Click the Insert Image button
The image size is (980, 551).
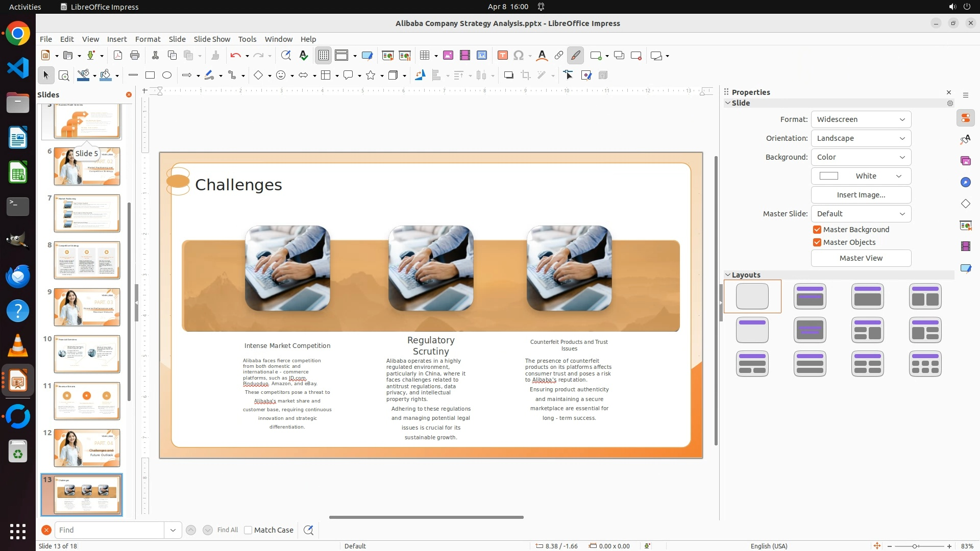pyautogui.click(x=861, y=195)
